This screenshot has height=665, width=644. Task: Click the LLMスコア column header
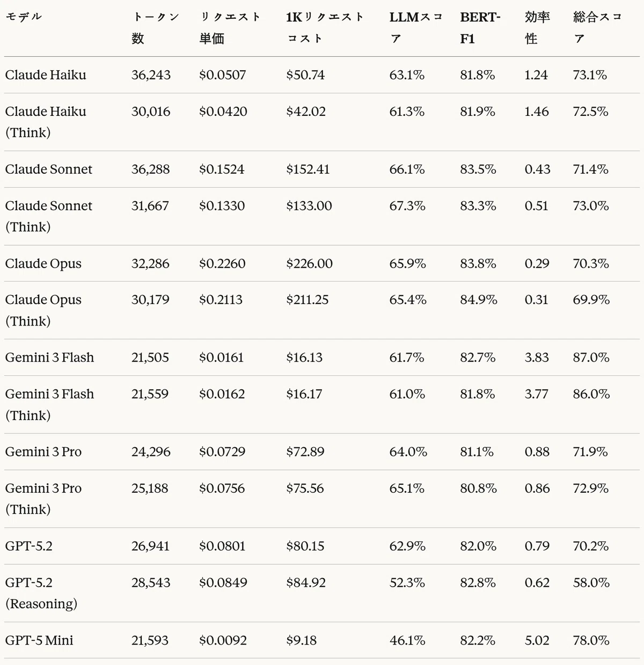(415, 28)
